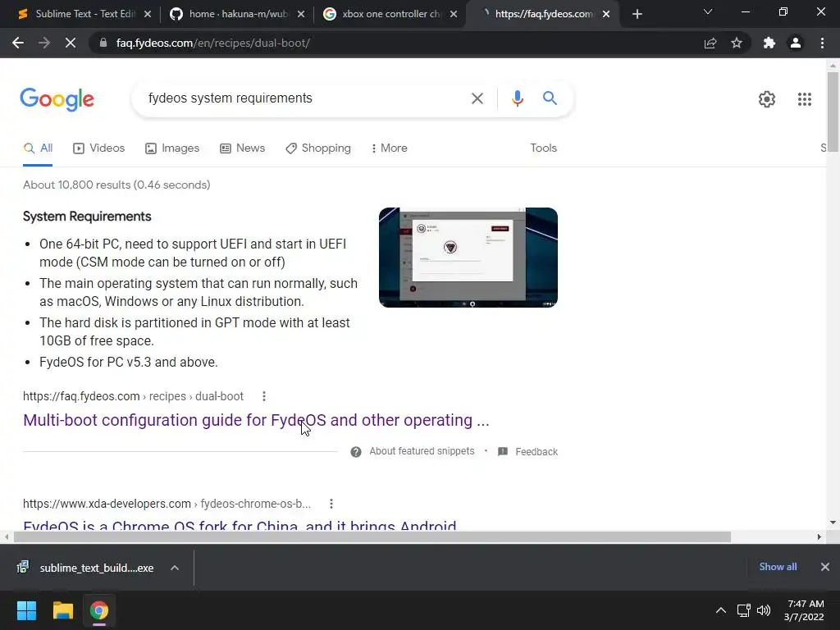Open File Explorer from the taskbar
The height and width of the screenshot is (630, 840).
coord(62,610)
